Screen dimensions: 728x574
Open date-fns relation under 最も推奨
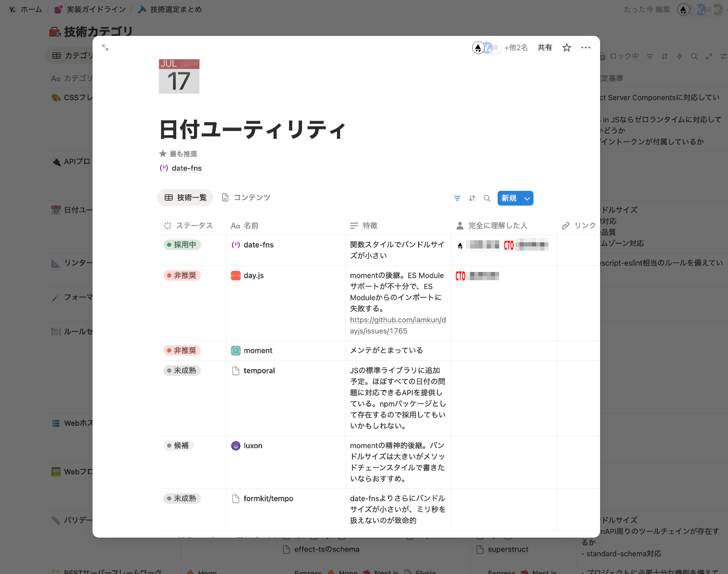[x=180, y=168]
